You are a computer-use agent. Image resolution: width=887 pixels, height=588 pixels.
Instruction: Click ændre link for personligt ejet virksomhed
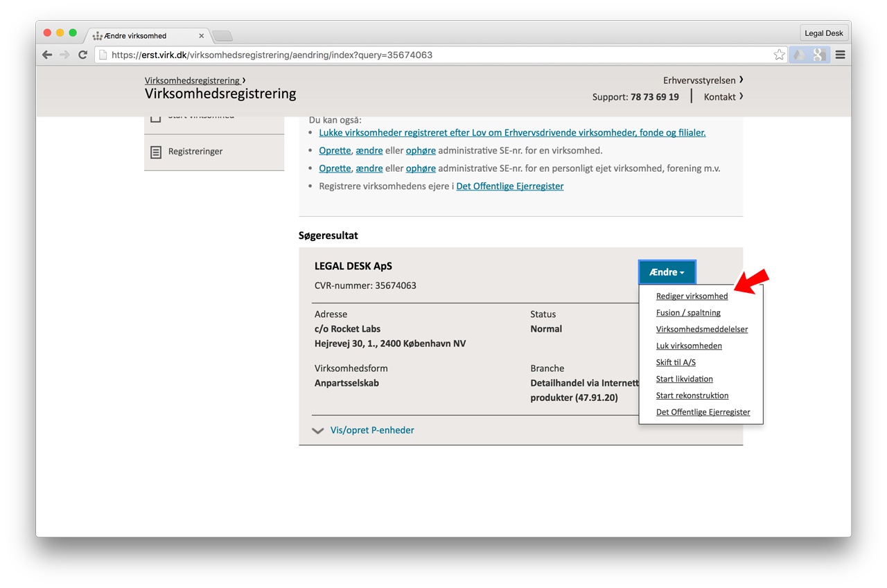coord(369,168)
